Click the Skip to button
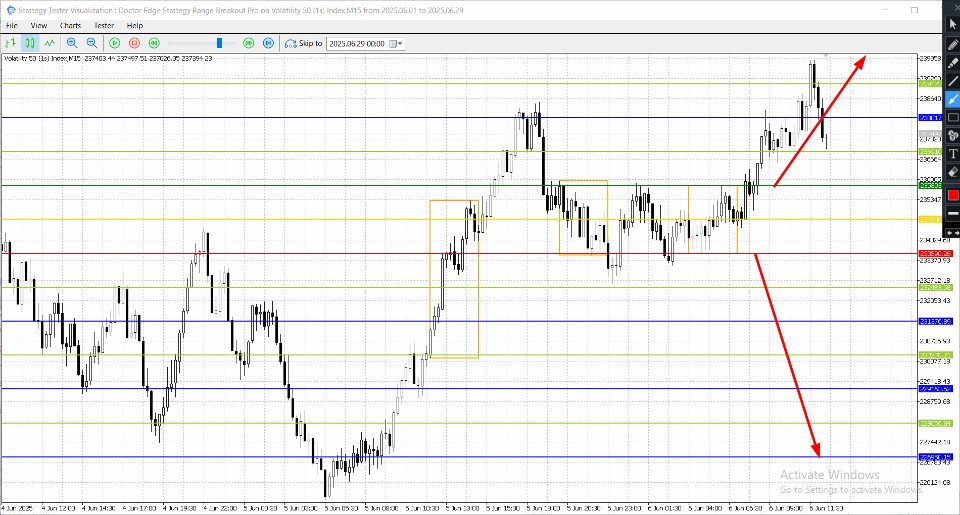Viewport: 960px width, 515px height. [304, 43]
